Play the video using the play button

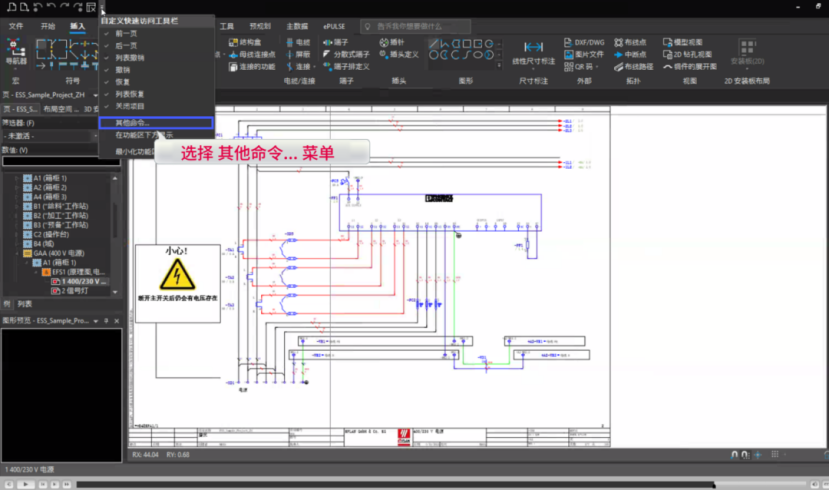(x=25, y=484)
